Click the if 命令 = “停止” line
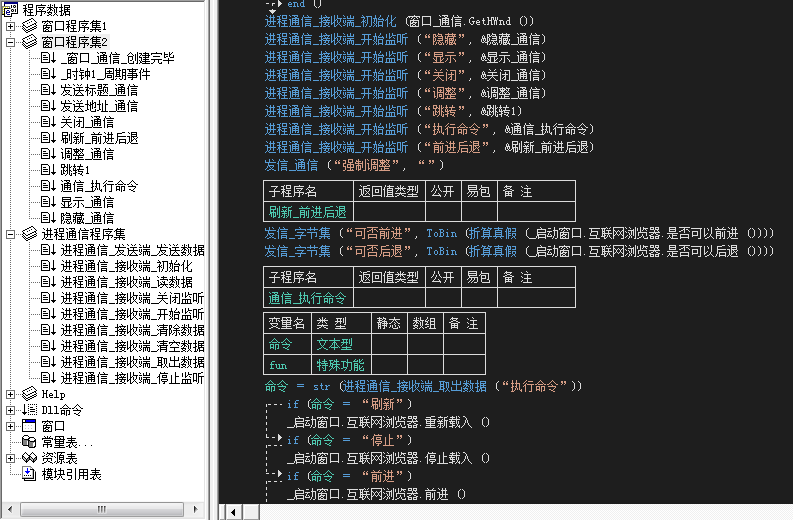The width and height of the screenshot is (793, 520). [x=349, y=440]
